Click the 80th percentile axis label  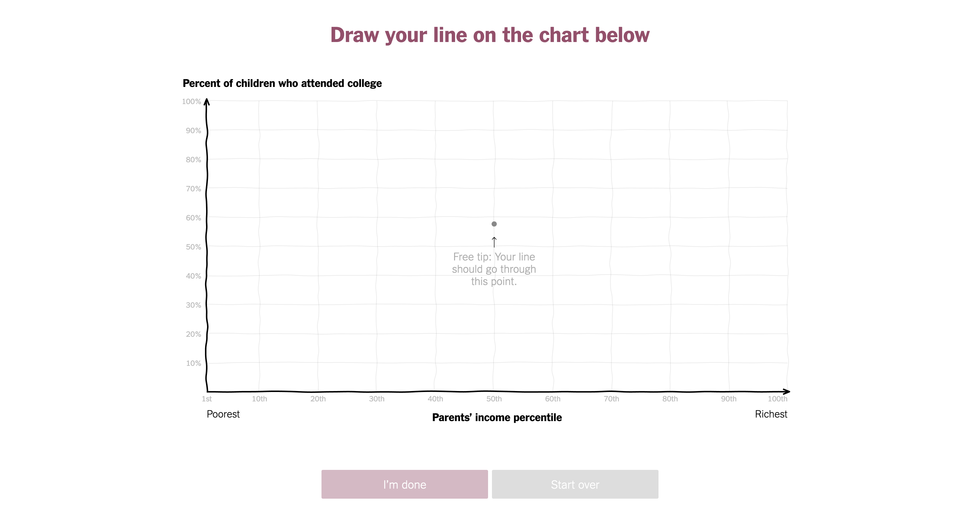pyautogui.click(x=670, y=399)
